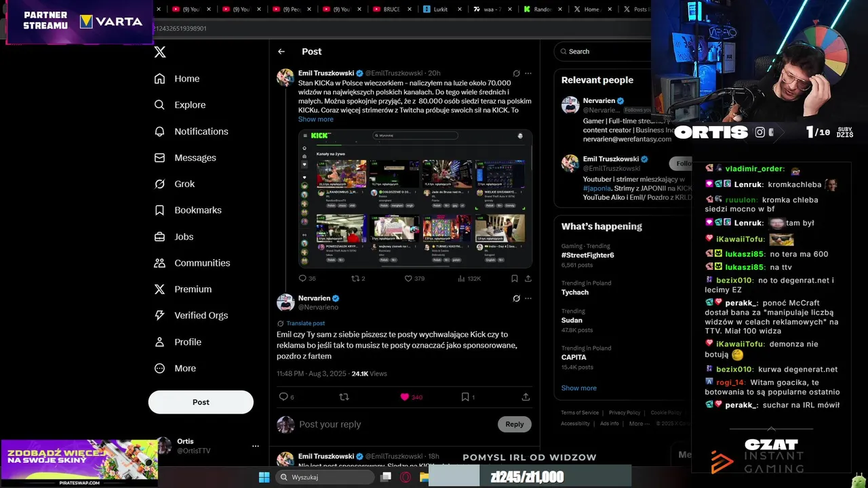Viewport: 868px width, 488px height.
Task: Click the Grok icon on Emil's 20h post
Action: [517, 73]
